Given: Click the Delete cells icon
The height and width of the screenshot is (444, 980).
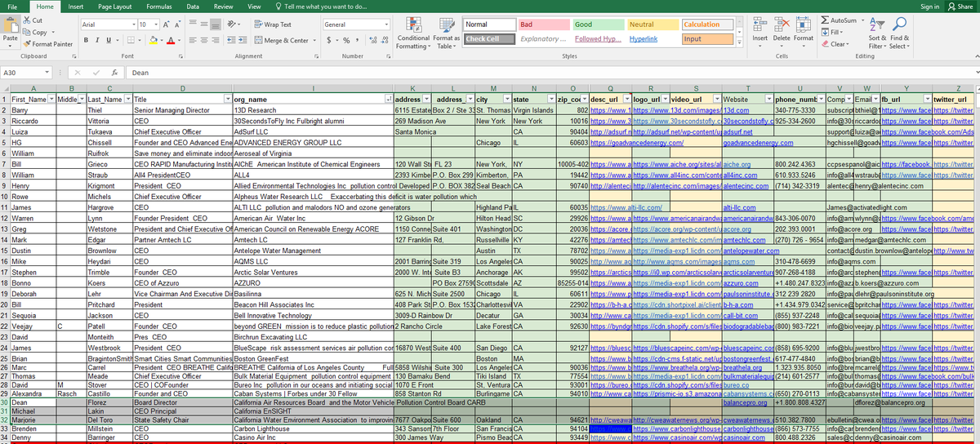Looking at the screenshot, I should point(781,23).
